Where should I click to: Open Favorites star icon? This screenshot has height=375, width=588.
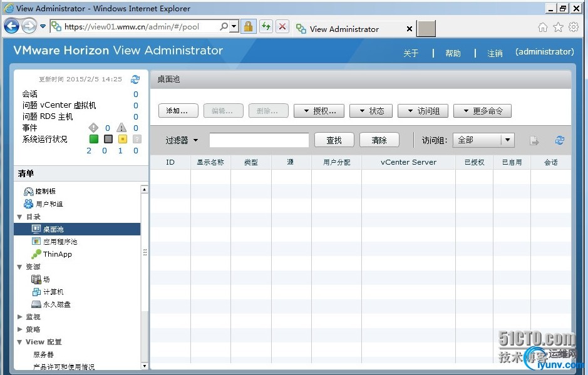click(x=559, y=27)
